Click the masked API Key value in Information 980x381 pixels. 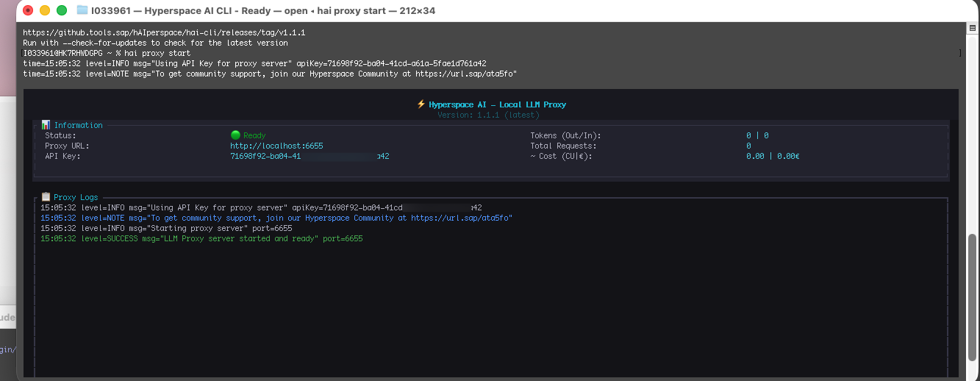pos(310,156)
